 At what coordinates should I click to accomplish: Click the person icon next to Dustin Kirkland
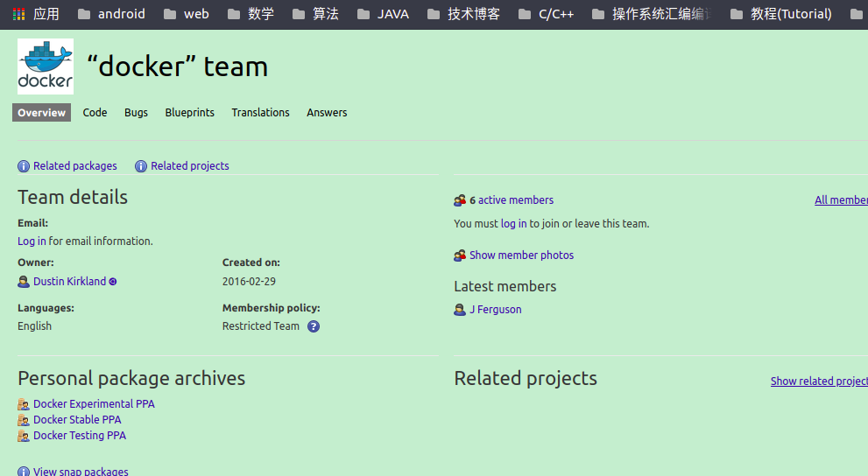pos(24,282)
